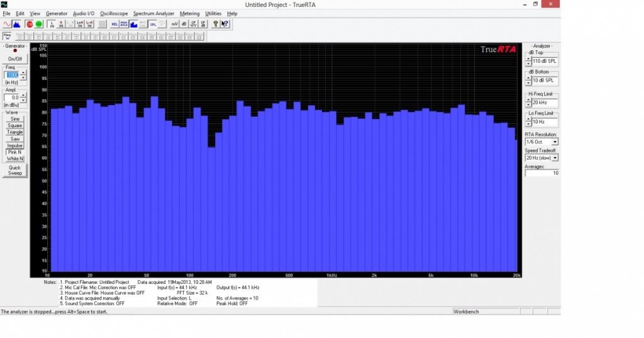Viewport: 644px width, 338px height.
Task: Decrease generator Freq with down arrow
Action: pos(23,77)
